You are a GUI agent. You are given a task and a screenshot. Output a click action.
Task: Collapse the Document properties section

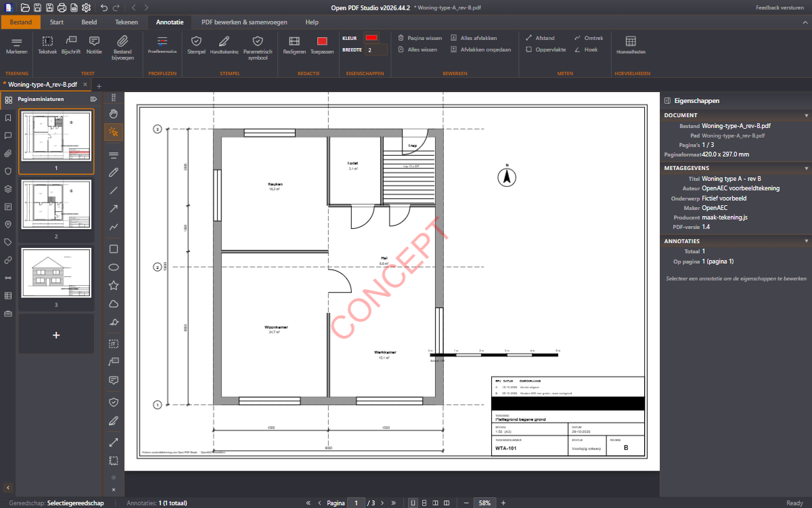pyautogui.click(x=806, y=116)
